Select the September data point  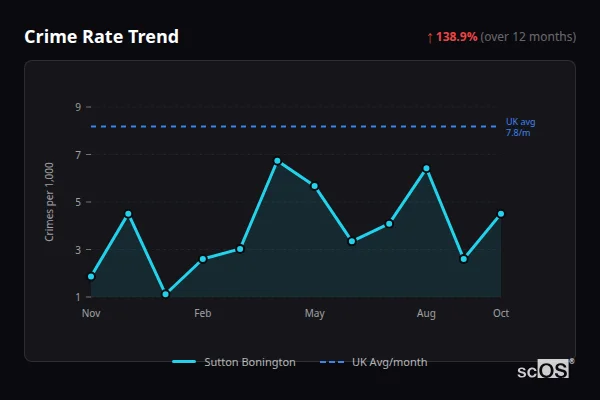pos(464,259)
